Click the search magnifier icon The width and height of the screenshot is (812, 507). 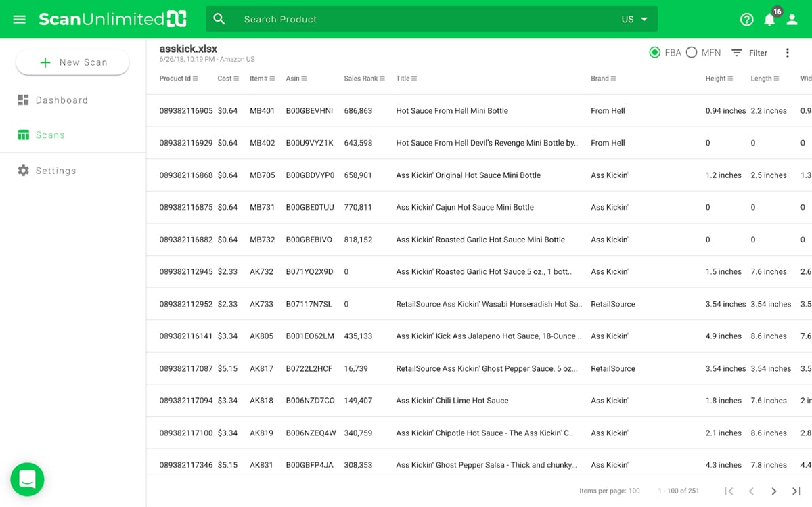pyautogui.click(x=219, y=19)
